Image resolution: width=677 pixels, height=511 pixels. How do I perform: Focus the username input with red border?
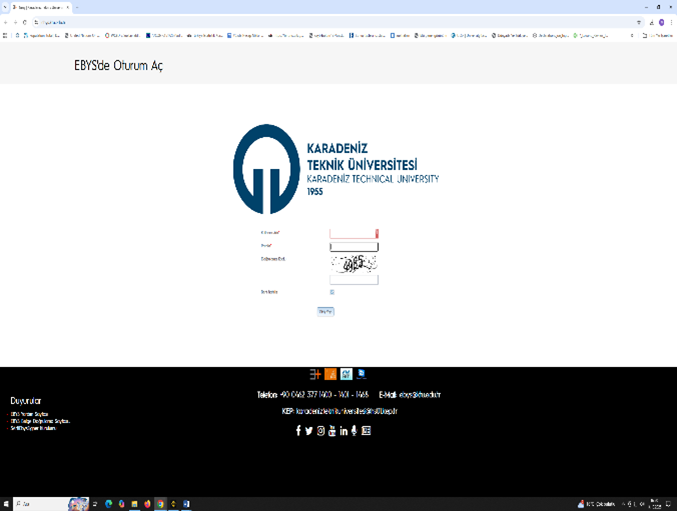[x=354, y=233]
